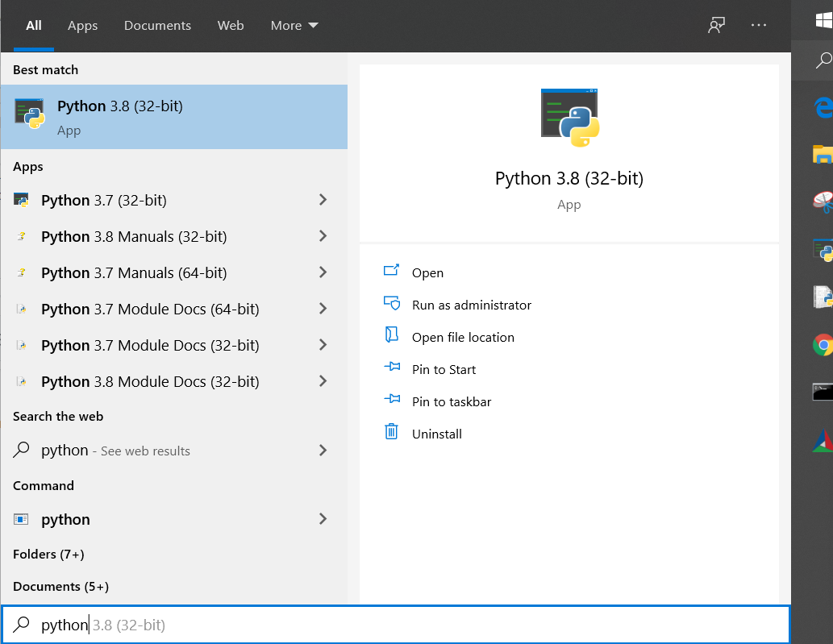Screen dimensions: 833x644
Task: Click the large Python 3.8 logo in the preview pane
Action: point(569,118)
